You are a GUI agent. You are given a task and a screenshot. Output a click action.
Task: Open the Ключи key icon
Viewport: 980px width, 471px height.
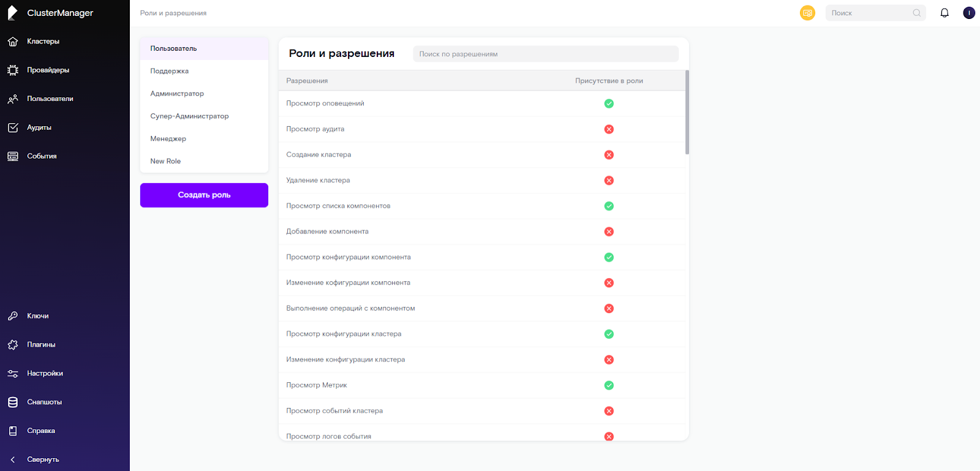click(13, 316)
